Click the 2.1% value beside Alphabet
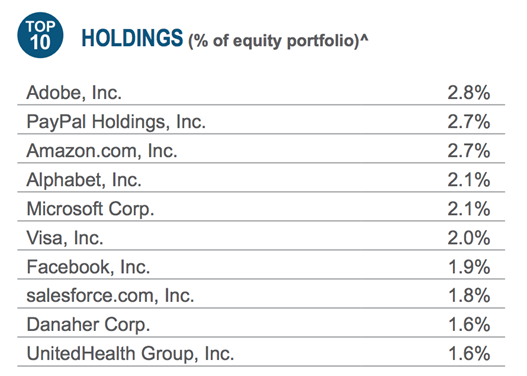This screenshot has height=376, width=527. [469, 180]
